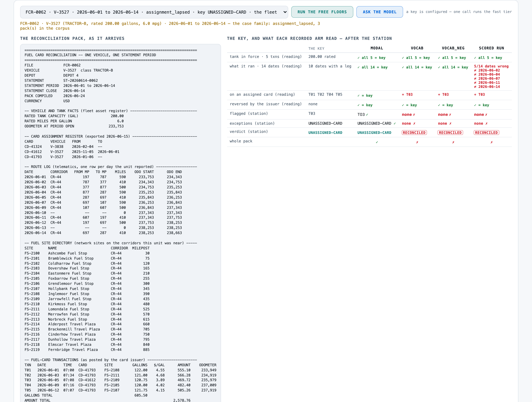Click the 'flagged (station)' row label
This screenshot has height=402, width=532.
click(249, 114)
